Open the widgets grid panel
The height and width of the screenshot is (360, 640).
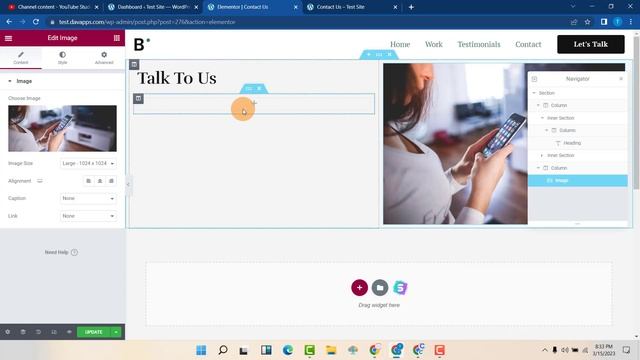click(117, 38)
